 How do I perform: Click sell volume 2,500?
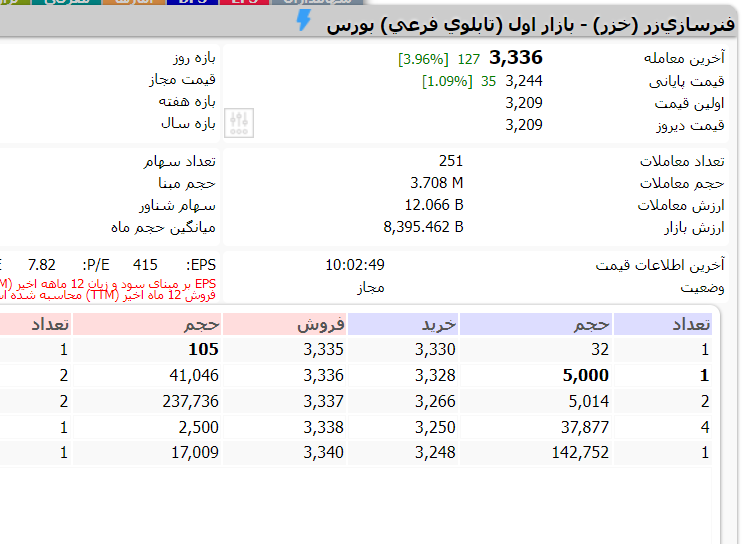coord(199,427)
